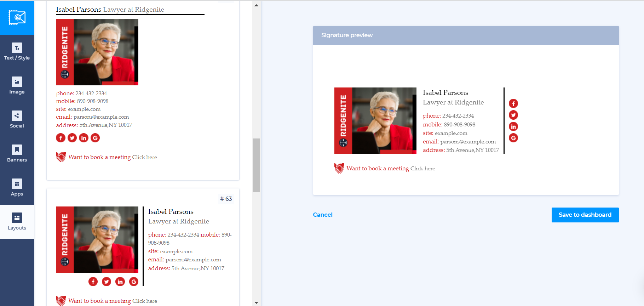
Task: Select the Layouts panel
Action: [17, 222]
